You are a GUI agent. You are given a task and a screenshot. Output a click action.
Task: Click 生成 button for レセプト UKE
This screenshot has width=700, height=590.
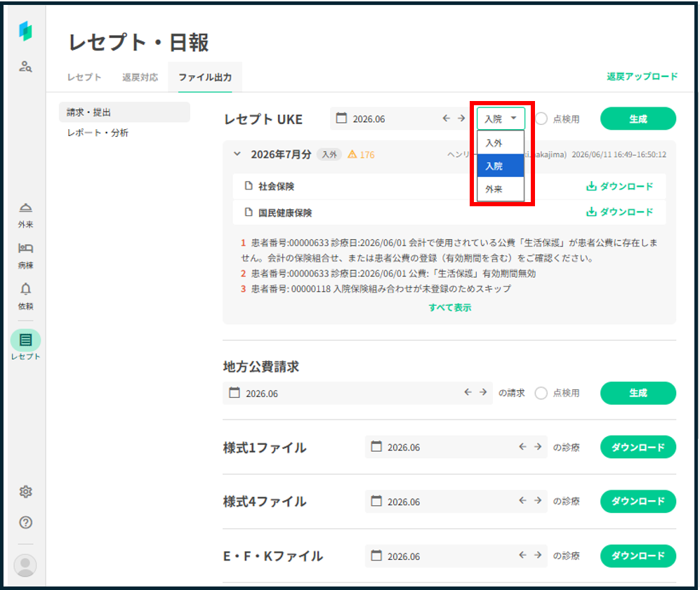click(638, 119)
